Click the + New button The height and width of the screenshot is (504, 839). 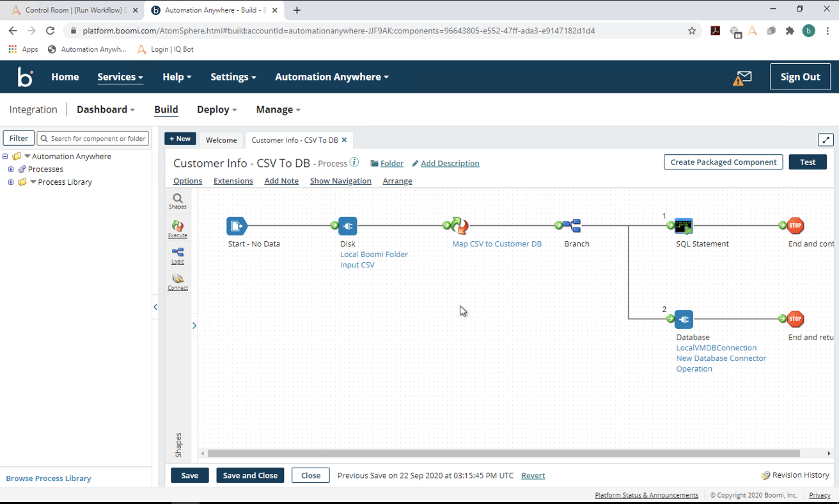(x=180, y=139)
